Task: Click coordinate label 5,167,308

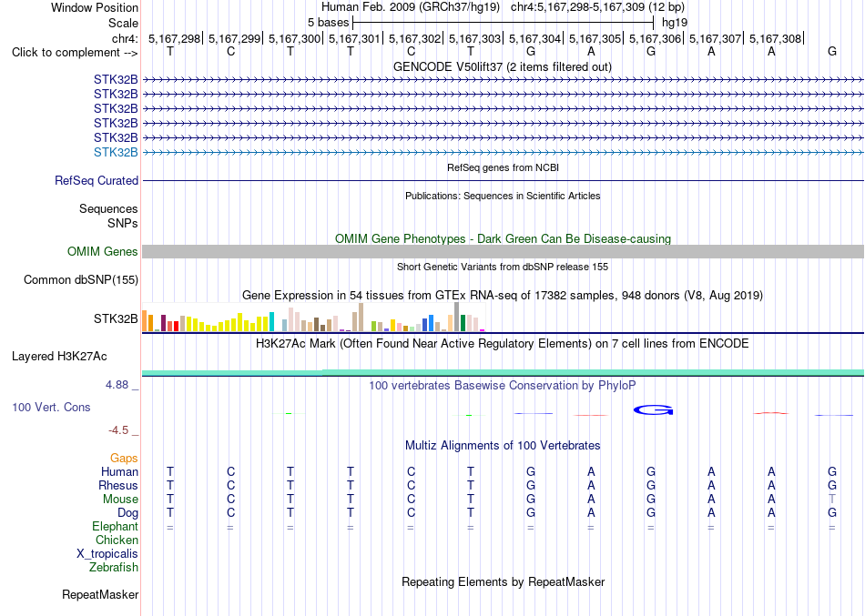Action: [775, 38]
